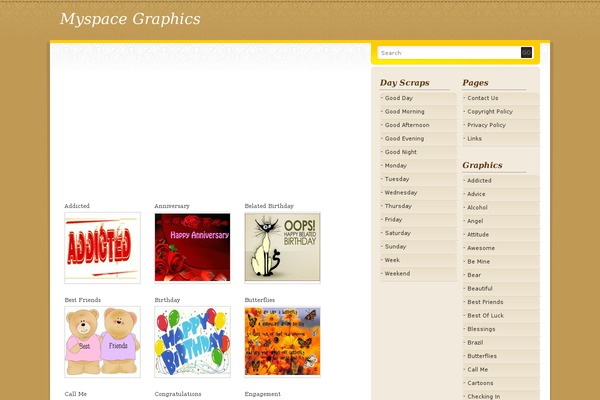
Task: Select Advice in the Graphics list
Action: coord(476,194)
